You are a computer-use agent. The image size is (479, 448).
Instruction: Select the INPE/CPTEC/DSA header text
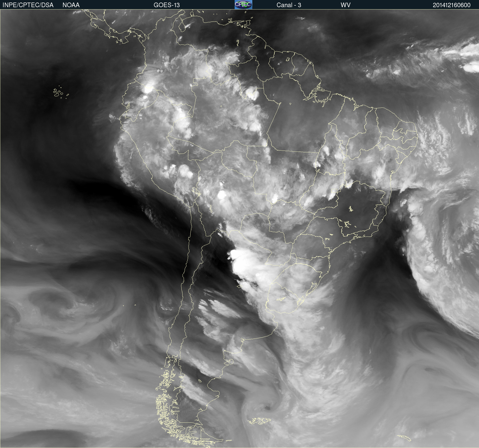pos(28,5)
